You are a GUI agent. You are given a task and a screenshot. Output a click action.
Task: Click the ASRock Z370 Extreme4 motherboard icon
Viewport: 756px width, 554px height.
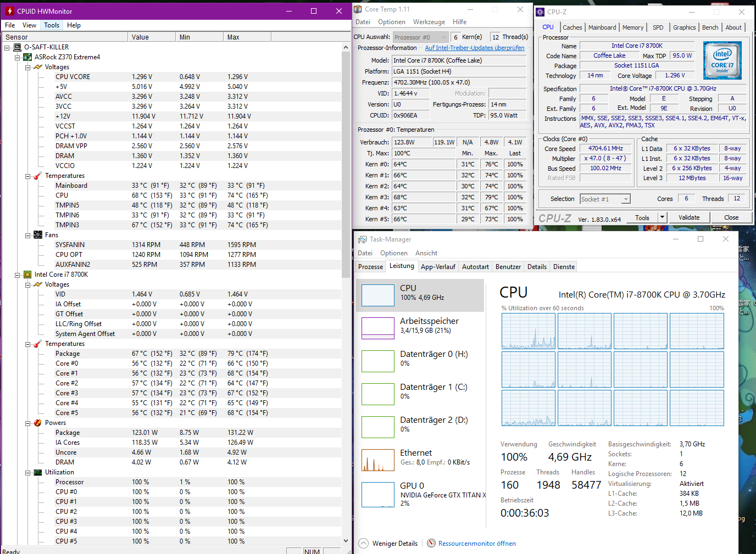(x=27, y=57)
